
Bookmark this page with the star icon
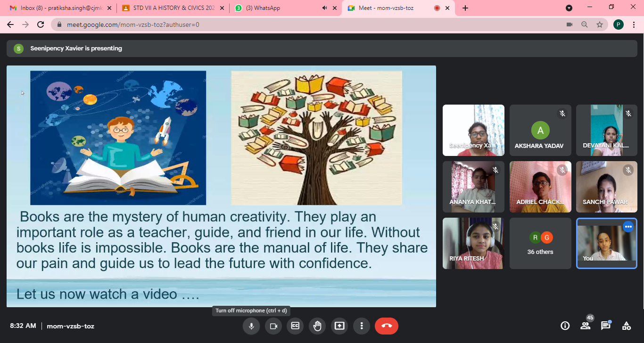click(x=600, y=24)
